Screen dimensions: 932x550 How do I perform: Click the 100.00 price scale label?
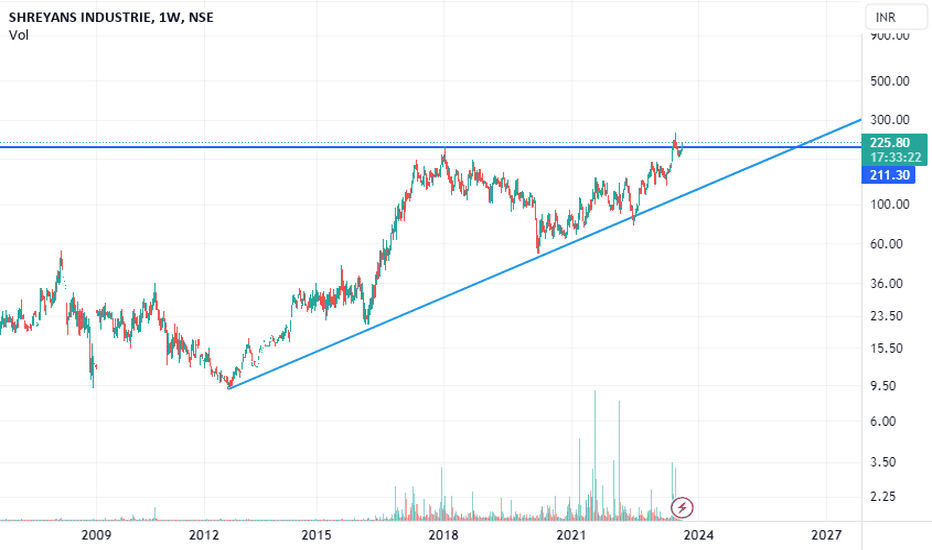point(890,205)
